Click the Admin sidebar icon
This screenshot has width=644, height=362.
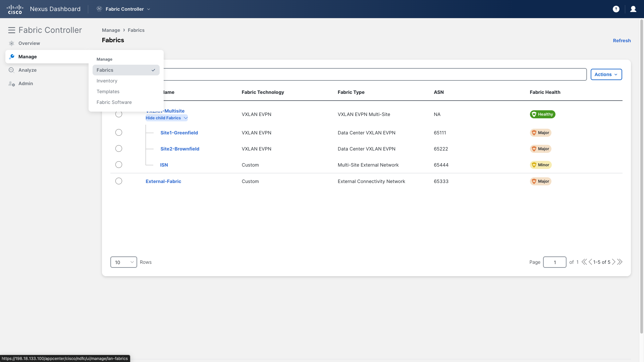point(12,83)
